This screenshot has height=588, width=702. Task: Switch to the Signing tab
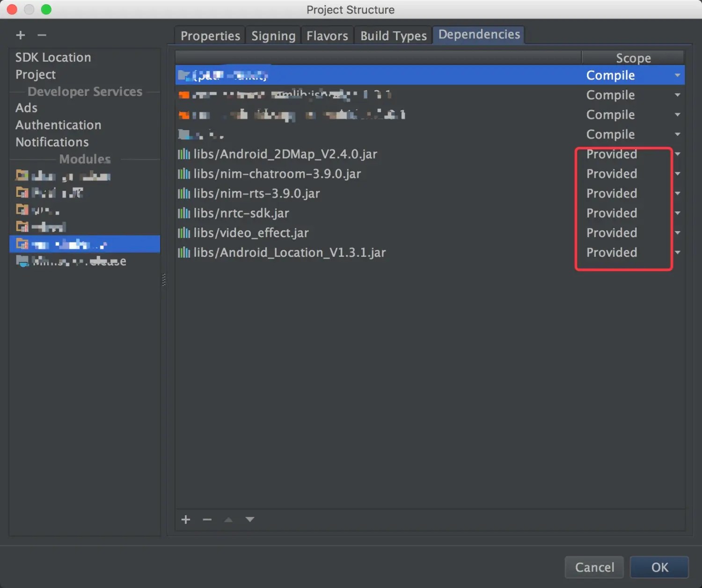[x=273, y=35]
